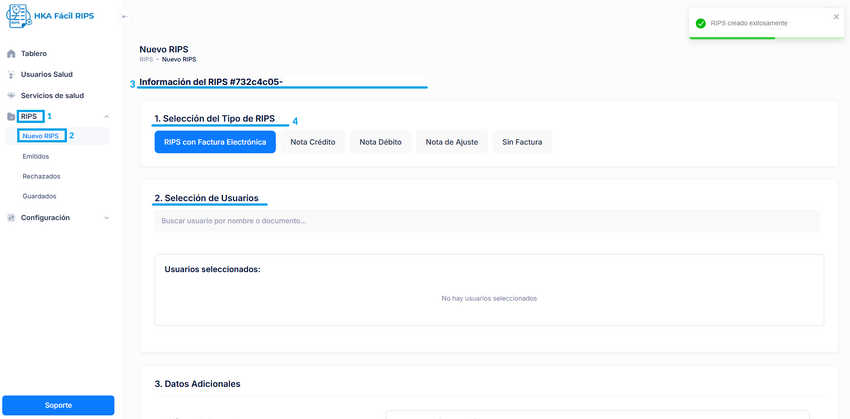Screen dimensions: 850x419
Task: Click the RIPS breadcrumb link
Action: (146, 60)
